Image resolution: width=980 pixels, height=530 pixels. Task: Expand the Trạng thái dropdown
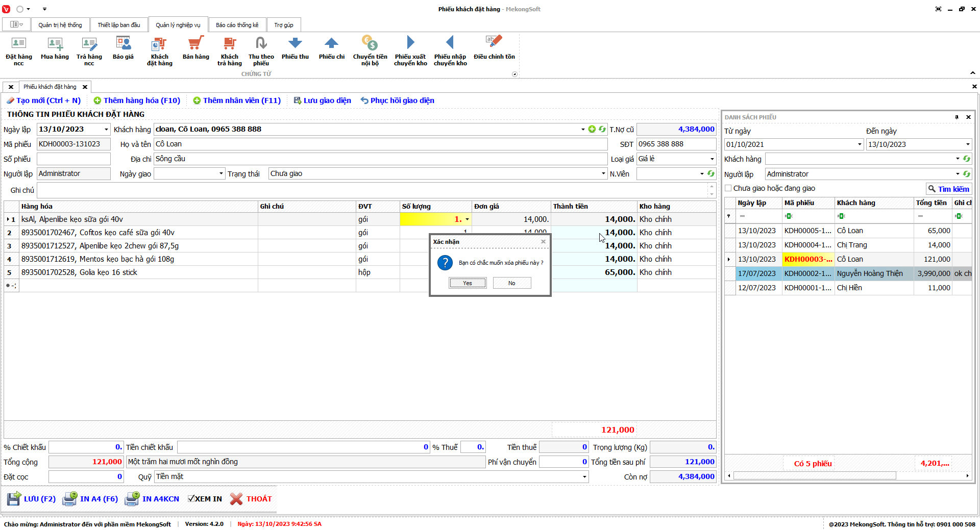pyautogui.click(x=603, y=174)
